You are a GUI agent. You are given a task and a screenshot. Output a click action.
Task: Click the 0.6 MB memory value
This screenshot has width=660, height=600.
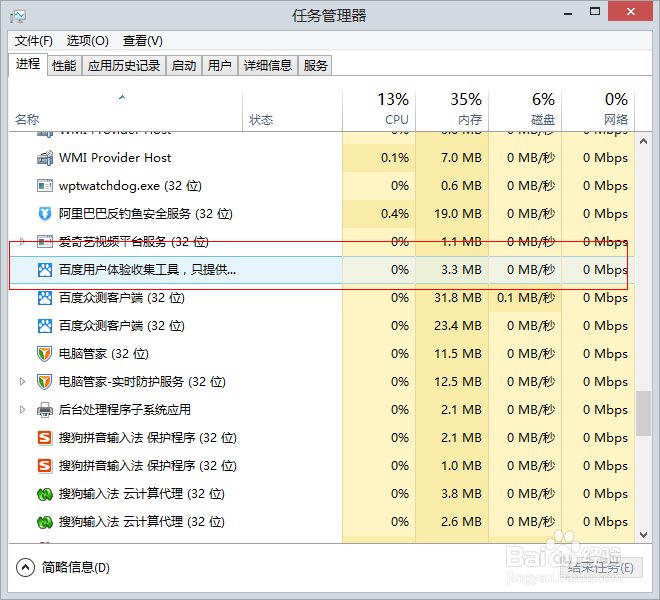coord(461,186)
